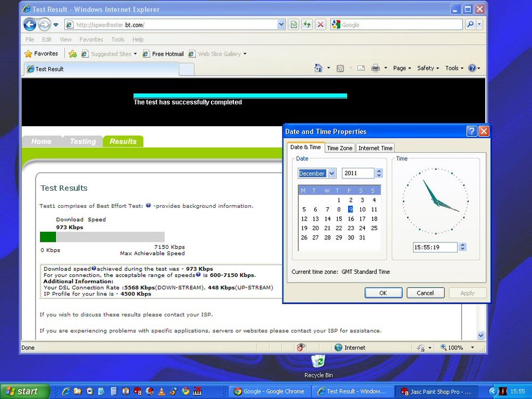The image size is (532, 399).
Task: Open the Windows start menu
Action: pos(25,392)
